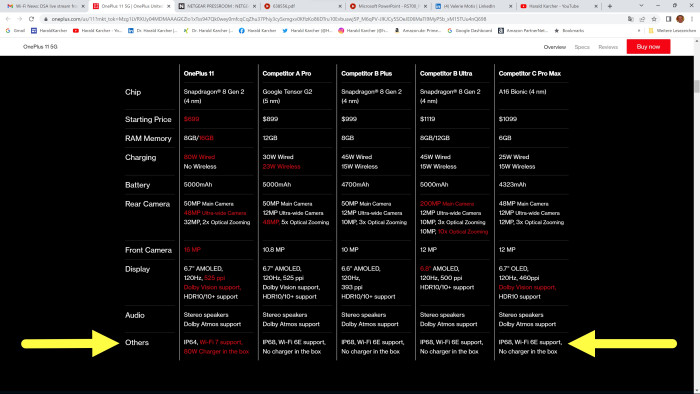This screenshot has height=394, width=700.
Task: Open the HaraldKarcher Teams bookmark
Action: pos(49,30)
